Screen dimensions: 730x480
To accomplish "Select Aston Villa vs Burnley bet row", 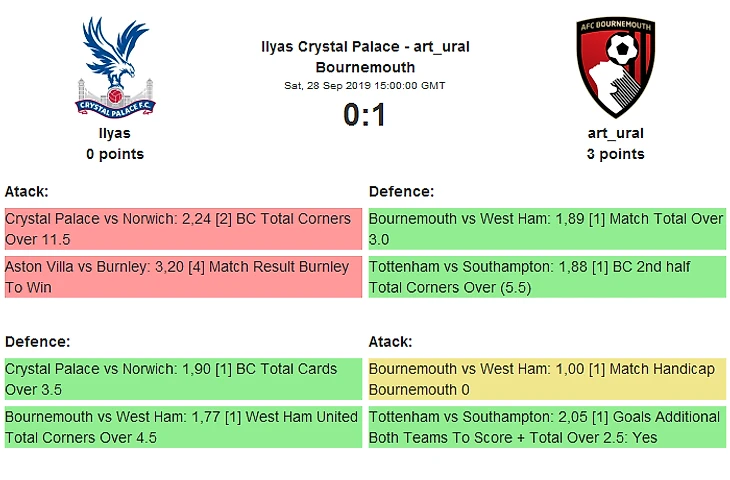I will [183, 277].
